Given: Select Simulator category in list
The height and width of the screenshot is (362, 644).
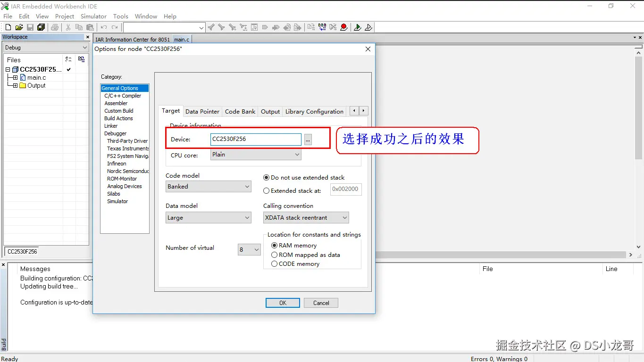Looking at the screenshot, I should (117, 201).
